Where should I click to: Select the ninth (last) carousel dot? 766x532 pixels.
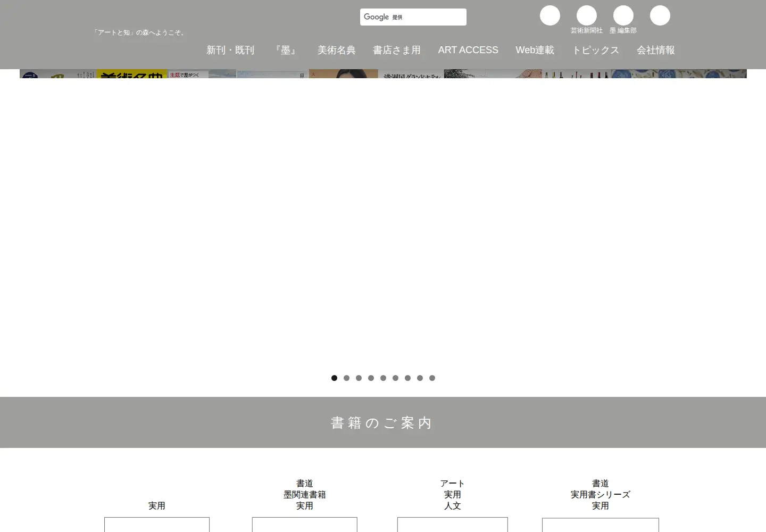(432, 378)
